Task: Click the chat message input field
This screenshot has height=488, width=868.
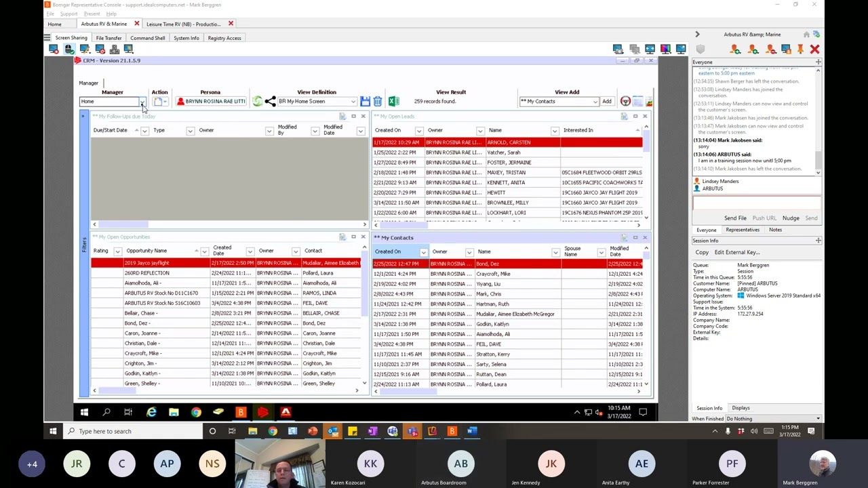Action: click(x=756, y=203)
